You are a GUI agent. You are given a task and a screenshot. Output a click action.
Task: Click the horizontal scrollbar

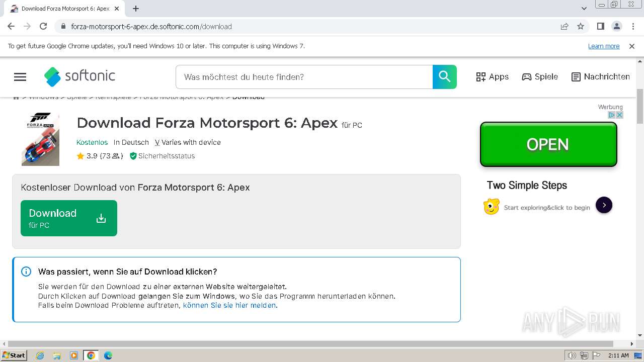click(311, 344)
